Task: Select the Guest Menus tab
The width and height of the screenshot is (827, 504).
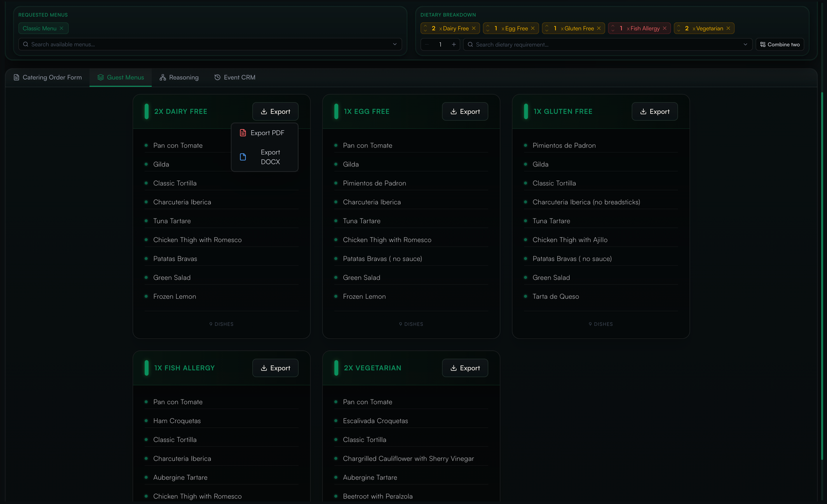Action: point(121,78)
